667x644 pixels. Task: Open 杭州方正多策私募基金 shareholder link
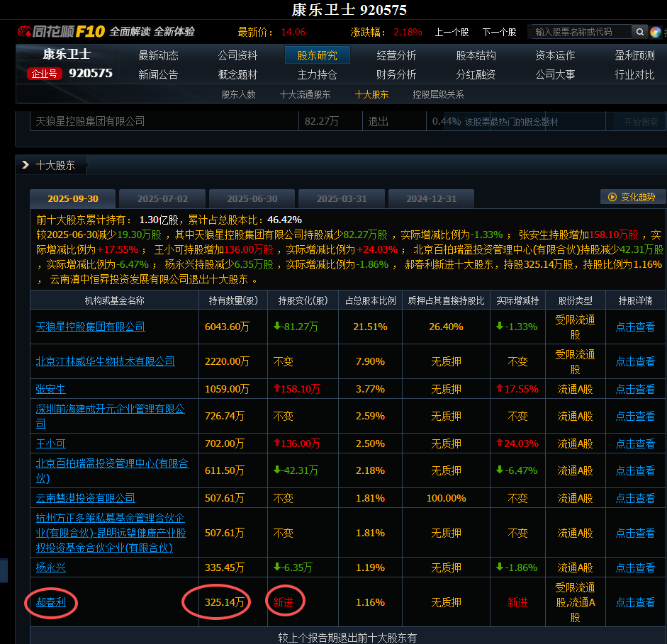pyautogui.click(x=111, y=533)
